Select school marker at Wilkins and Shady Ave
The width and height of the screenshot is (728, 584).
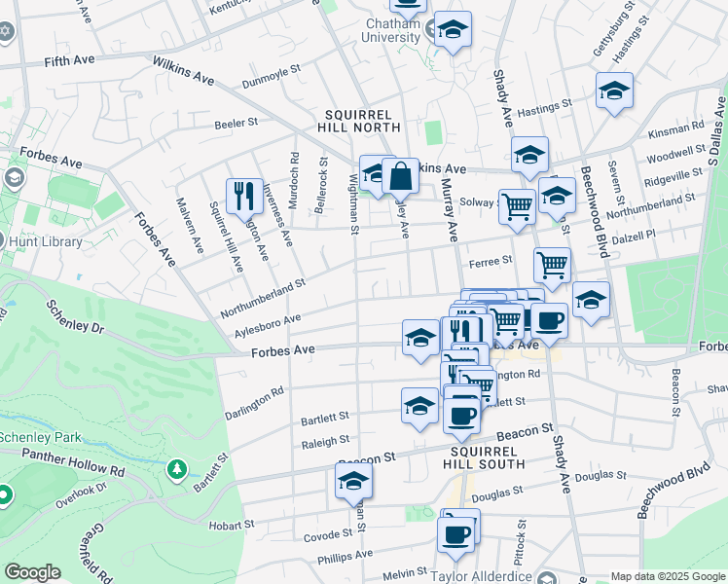[529, 155]
